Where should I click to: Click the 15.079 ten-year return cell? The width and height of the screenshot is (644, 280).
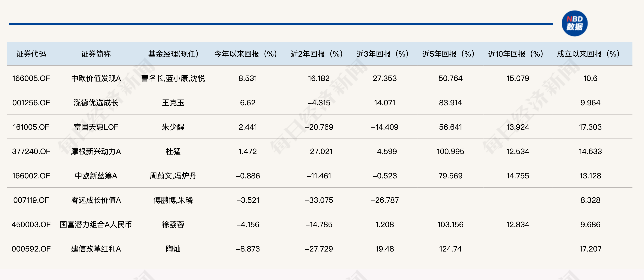(518, 78)
